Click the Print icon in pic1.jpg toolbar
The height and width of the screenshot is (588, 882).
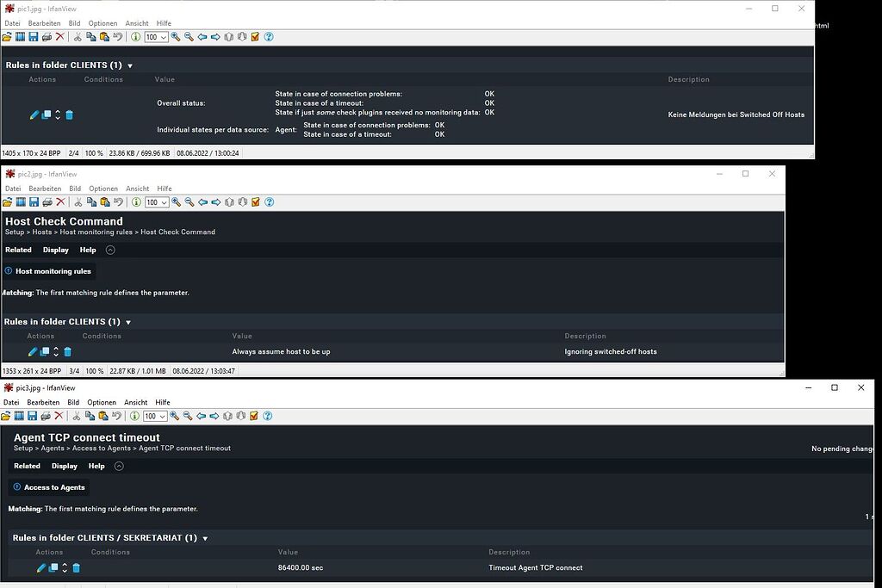point(47,37)
